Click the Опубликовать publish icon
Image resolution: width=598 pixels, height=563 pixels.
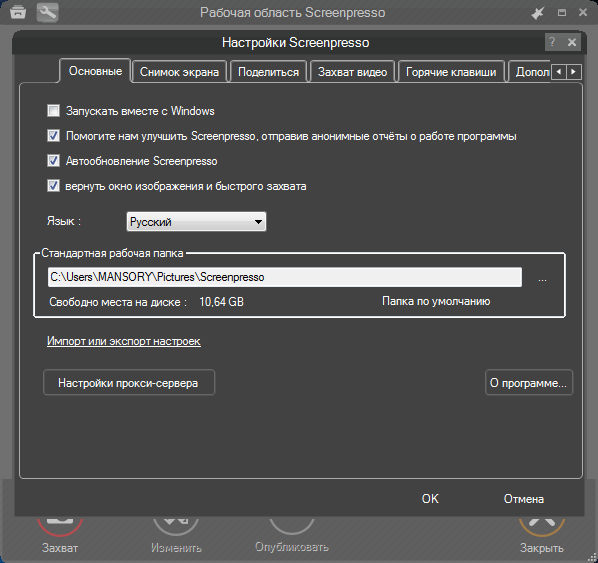tap(292, 526)
